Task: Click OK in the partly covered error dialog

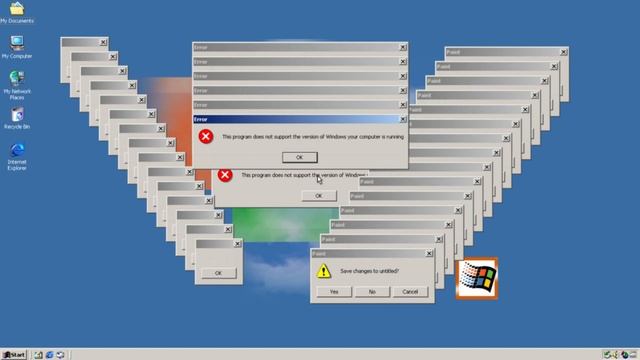Action: point(319,196)
